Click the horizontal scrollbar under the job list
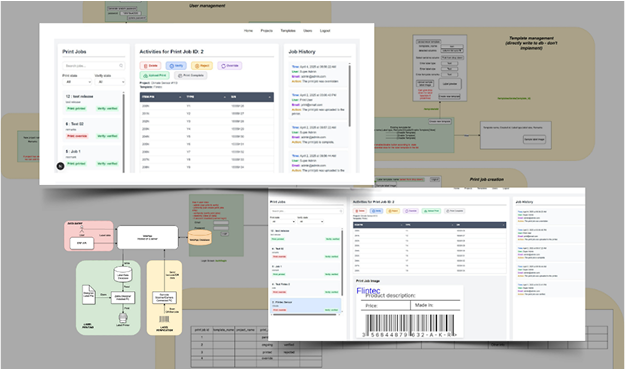Image resolution: width=625 pixels, height=370 pixels. (x=305, y=315)
